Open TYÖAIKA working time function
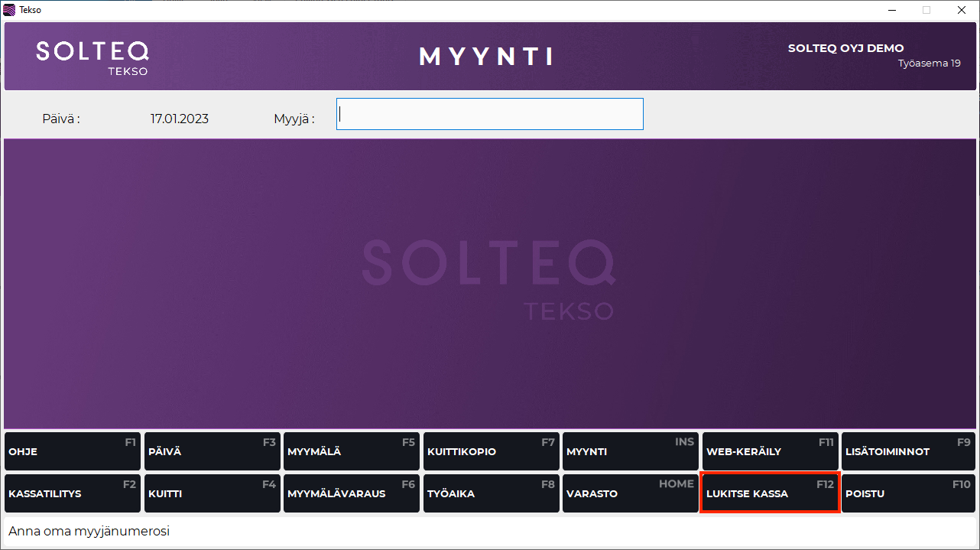This screenshot has height=550, width=980. [491, 493]
